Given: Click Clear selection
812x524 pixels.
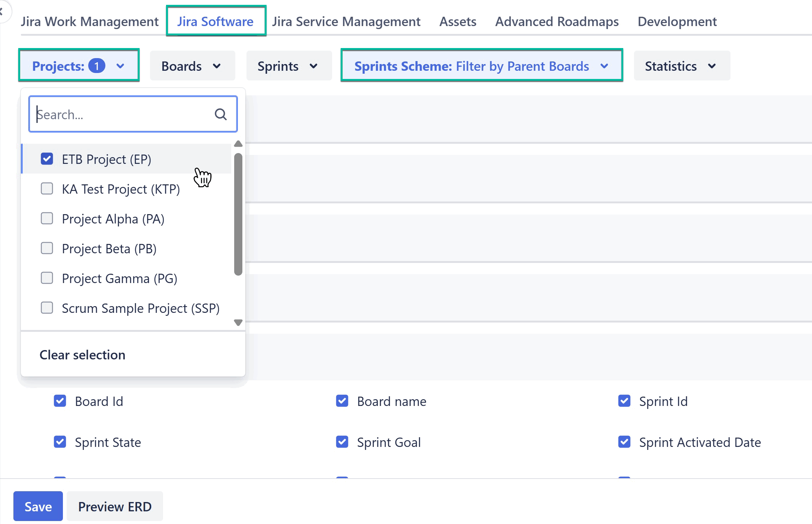Looking at the screenshot, I should pyautogui.click(x=82, y=355).
